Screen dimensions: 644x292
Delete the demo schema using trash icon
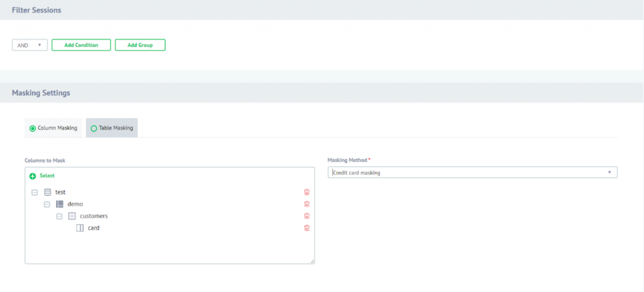tap(307, 204)
